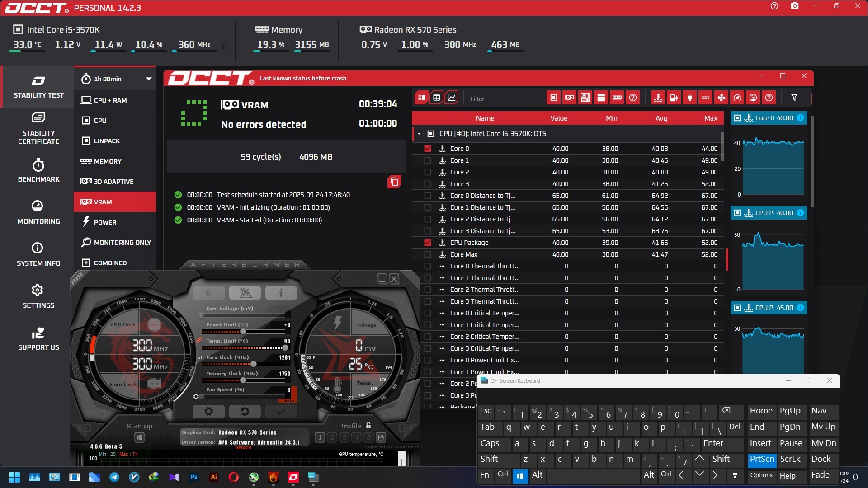
Task: Uncheck the CPU Package checkbox
Action: pos(428,243)
